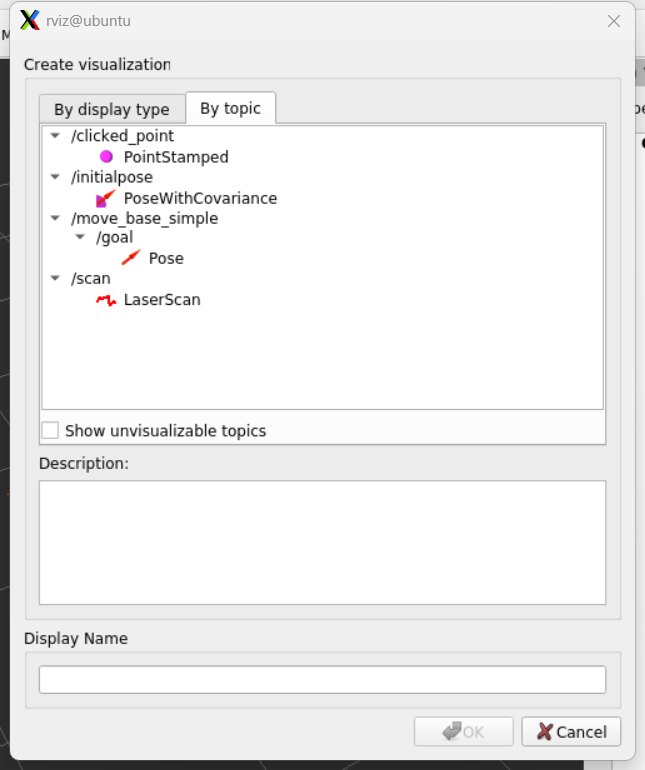Collapse the /clicked_point arrow
Screen dimensions: 645x770
(x=55, y=136)
